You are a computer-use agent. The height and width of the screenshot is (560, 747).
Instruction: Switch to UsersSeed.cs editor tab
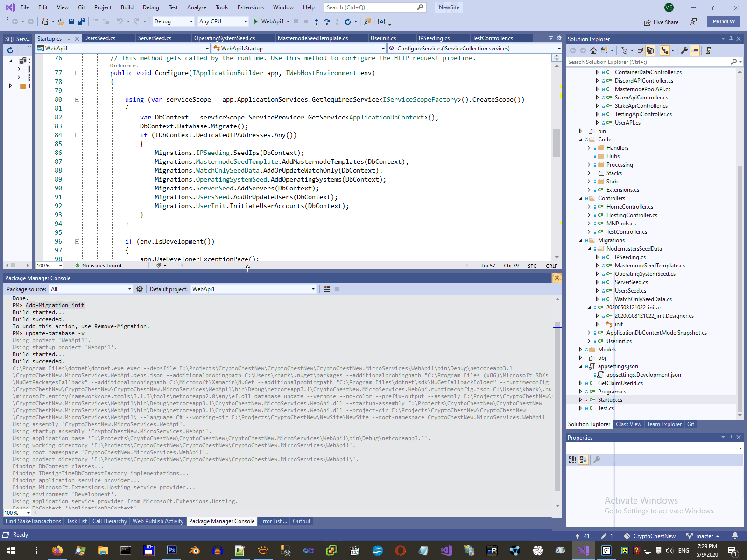click(x=109, y=38)
